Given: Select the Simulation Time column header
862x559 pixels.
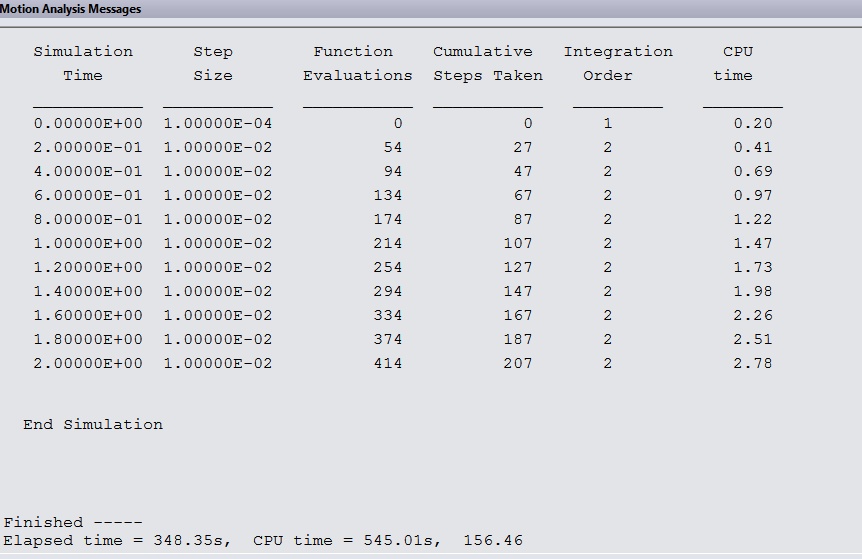Looking at the screenshot, I should coord(83,63).
